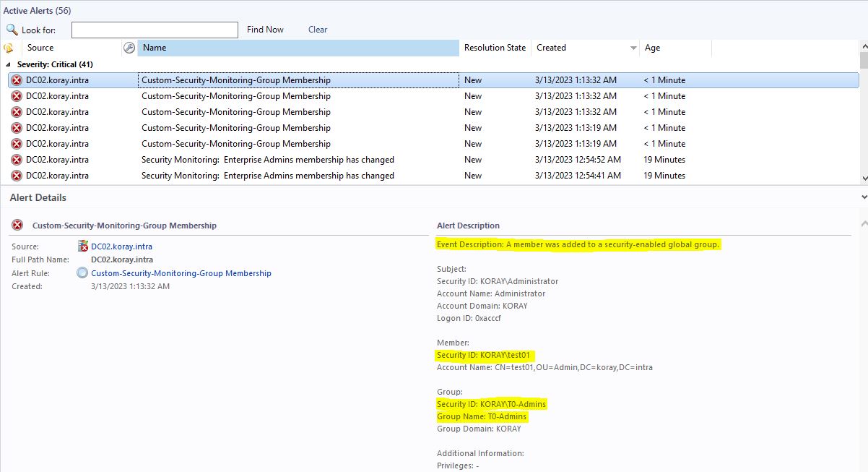Image resolution: width=868 pixels, height=472 pixels.
Task: Click the red severity icon in the Alert Details header
Action: coord(17,225)
